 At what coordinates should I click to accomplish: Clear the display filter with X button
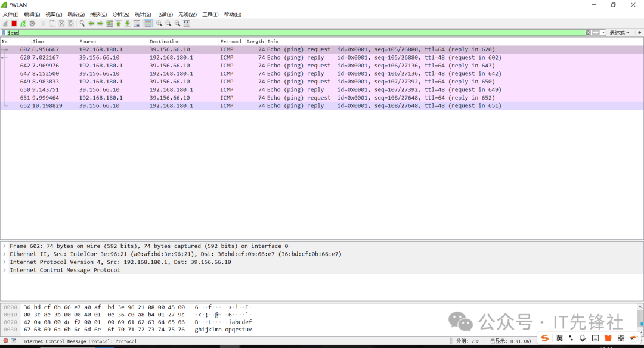click(x=589, y=33)
